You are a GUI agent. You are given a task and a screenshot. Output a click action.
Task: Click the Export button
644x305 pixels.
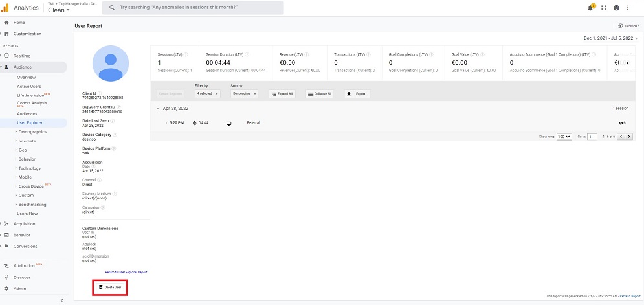pos(357,94)
